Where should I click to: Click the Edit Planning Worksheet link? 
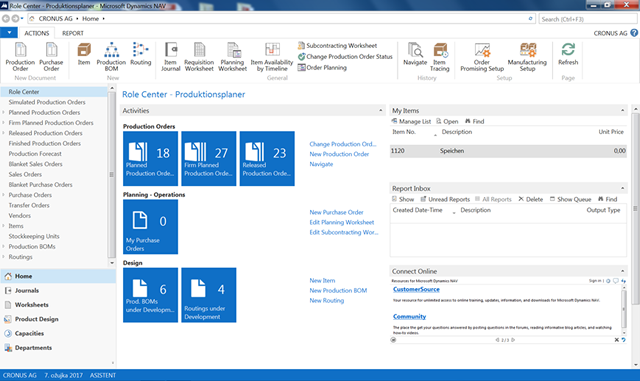341,222
